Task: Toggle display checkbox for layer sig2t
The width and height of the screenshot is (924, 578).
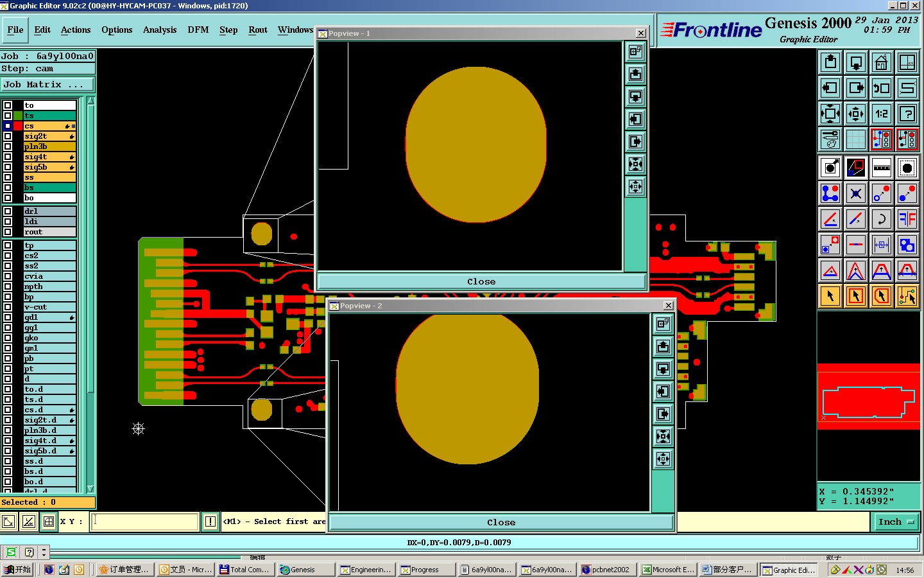Action: coord(8,136)
